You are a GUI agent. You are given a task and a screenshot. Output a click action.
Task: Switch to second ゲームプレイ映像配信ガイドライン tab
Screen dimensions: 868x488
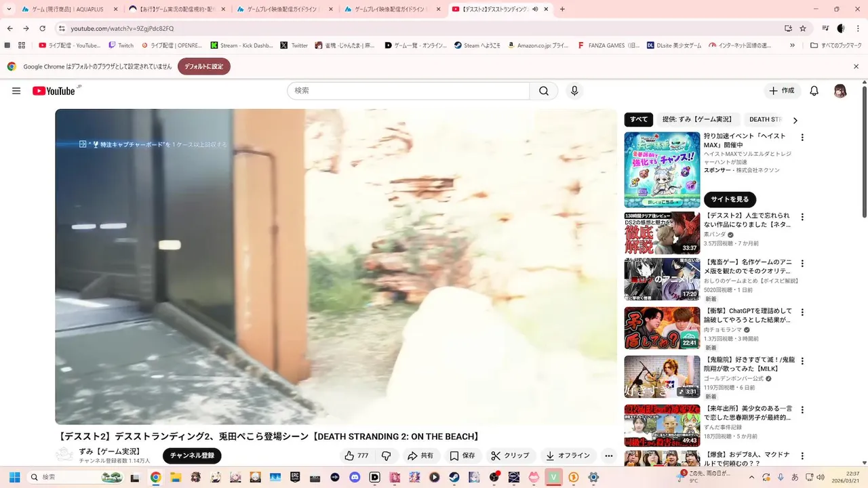391,9
